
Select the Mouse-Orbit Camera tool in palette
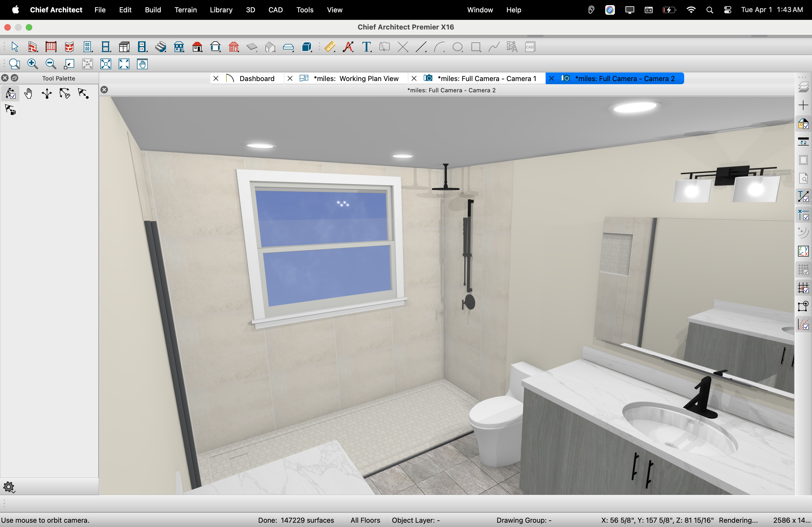point(10,93)
